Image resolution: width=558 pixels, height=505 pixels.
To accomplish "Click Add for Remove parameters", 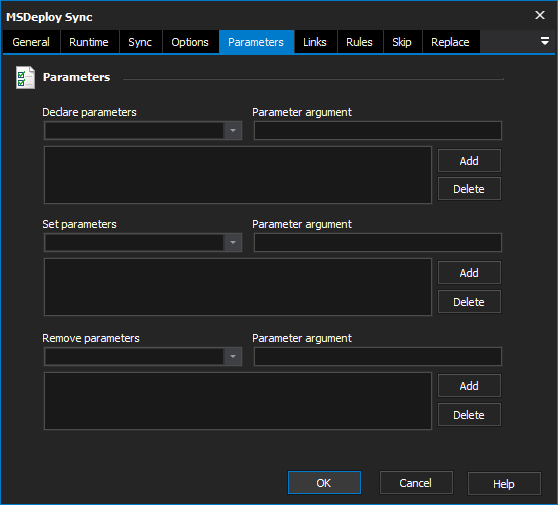I will tap(469, 386).
